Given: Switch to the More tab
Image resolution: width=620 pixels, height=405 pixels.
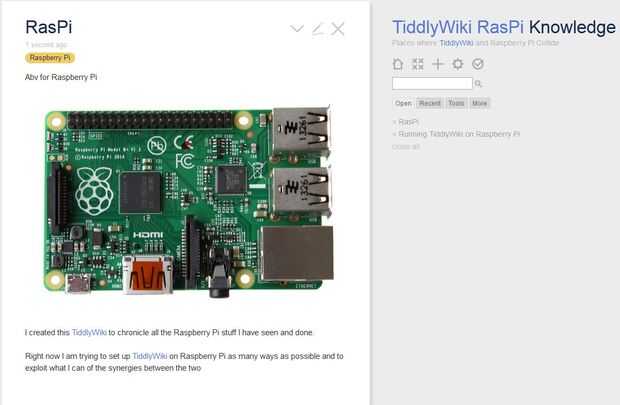Looking at the screenshot, I should (x=479, y=103).
